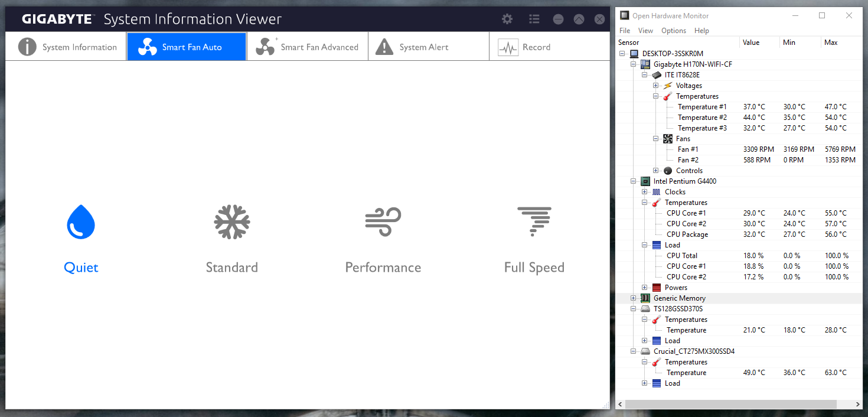Viewport: 868px width, 417px height.
Task: Click the waveform icon on Record tab
Action: 508,47
